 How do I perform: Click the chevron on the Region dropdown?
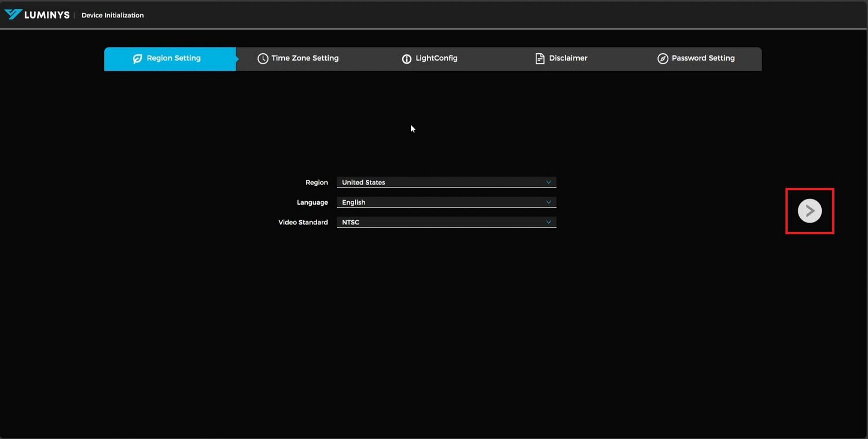coord(548,182)
